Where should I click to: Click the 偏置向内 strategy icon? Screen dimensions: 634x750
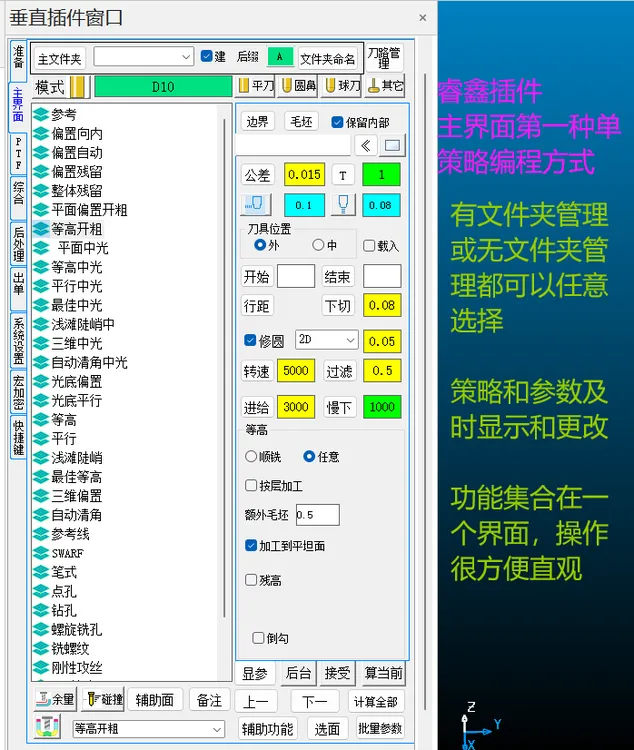42,133
